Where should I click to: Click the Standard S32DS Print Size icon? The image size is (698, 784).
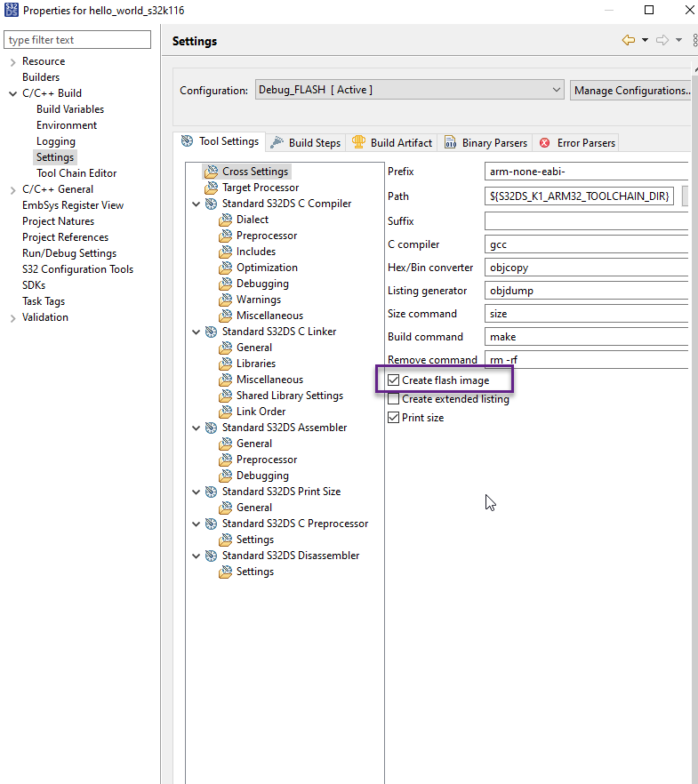pos(212,492)
